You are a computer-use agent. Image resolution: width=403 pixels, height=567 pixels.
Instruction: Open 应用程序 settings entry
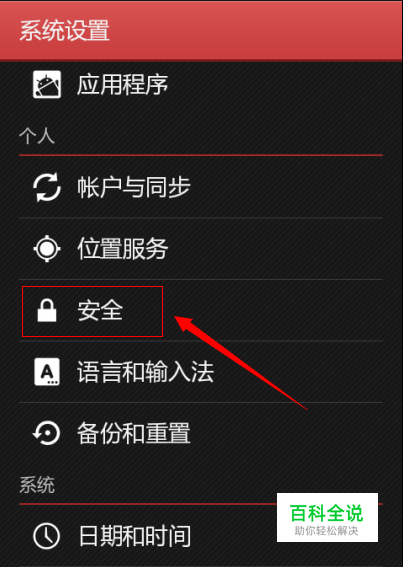click(x=201, y=85)
